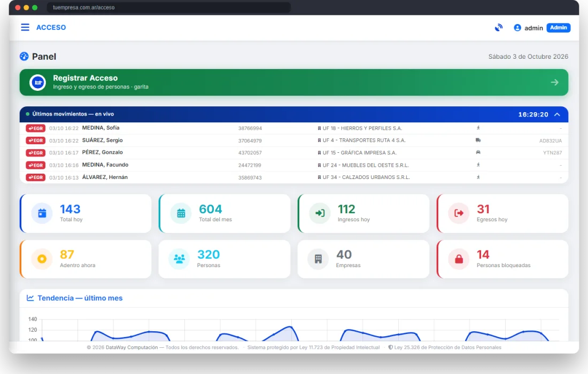Click the live clock 16:29:20
Viewport: 588px width, 374px height.
click(533, 114)
